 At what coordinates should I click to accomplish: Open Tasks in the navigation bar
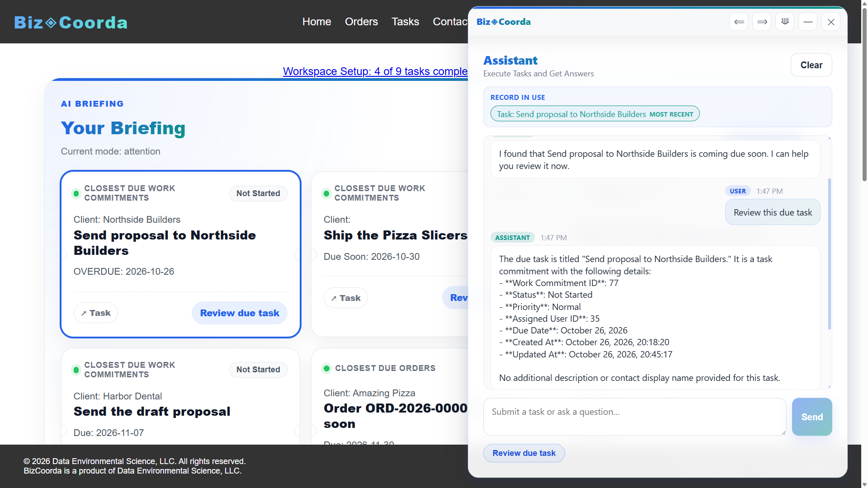[x=405, y=22]
